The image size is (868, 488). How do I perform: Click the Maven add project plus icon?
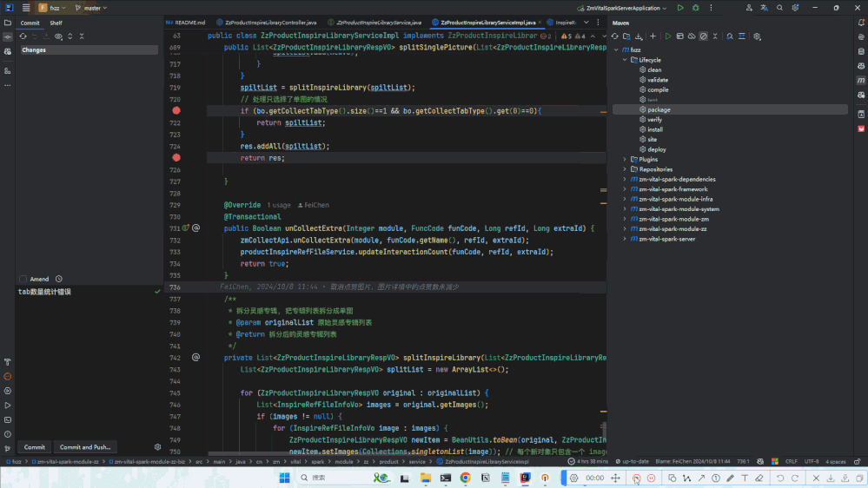coord(653,36)
